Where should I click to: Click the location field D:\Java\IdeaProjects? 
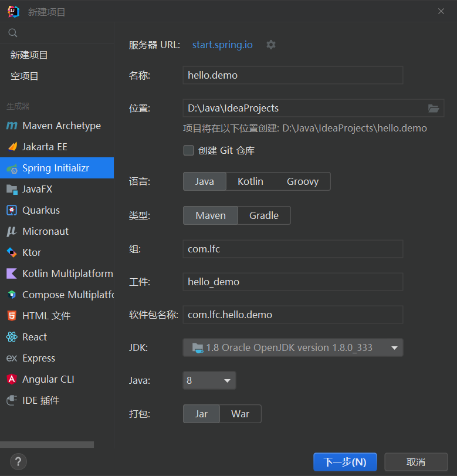pyautogui.click(x=313, y=108)
